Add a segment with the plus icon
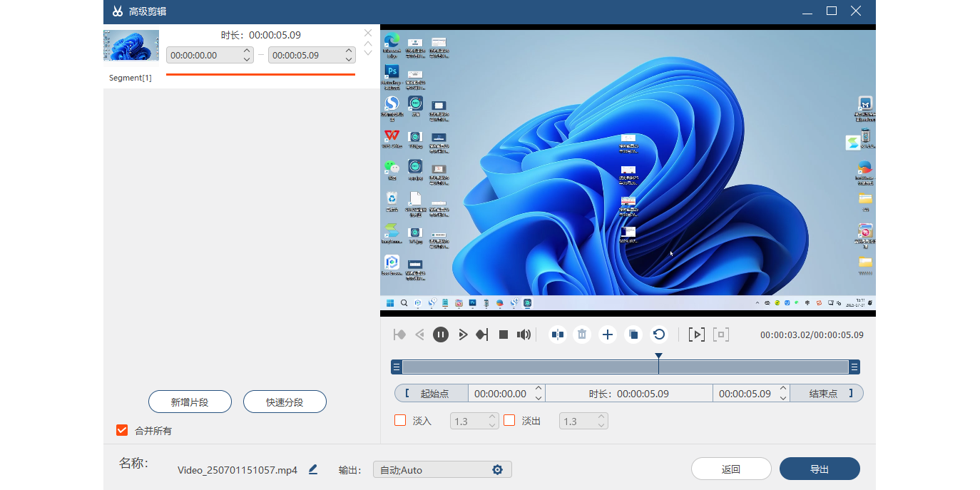Viewport: 980px width, 490px height. click(x=607, y=335)
